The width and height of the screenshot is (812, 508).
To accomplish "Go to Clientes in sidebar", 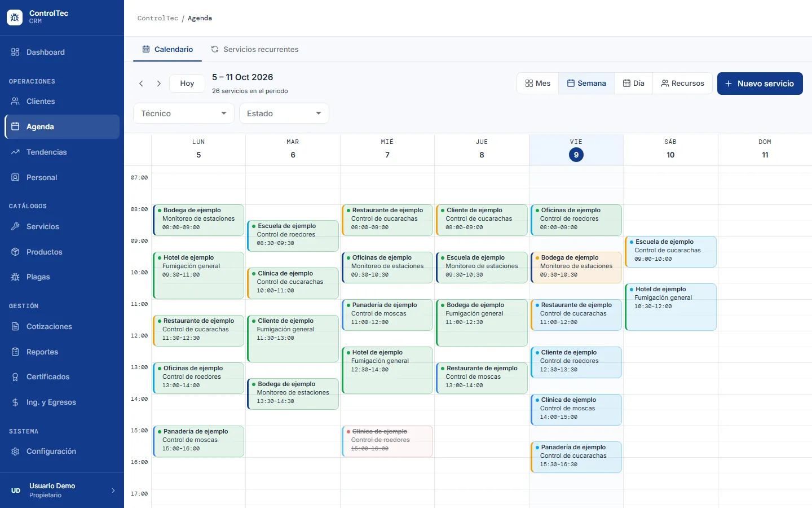I will point(62,101).
